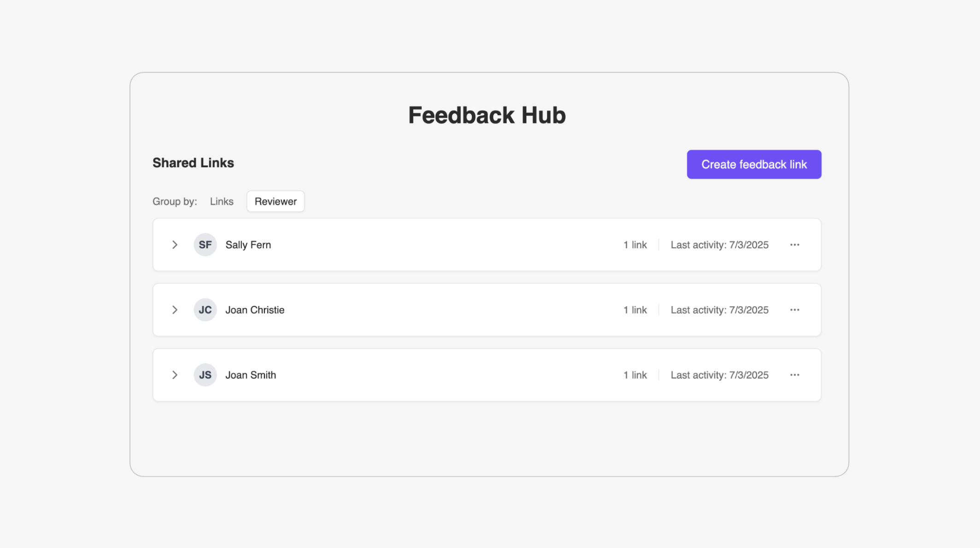Image resolution: width=980 pixels, height=548 pixels.
Task: Click the JS avatar icon
Action: tap(205, 375)
